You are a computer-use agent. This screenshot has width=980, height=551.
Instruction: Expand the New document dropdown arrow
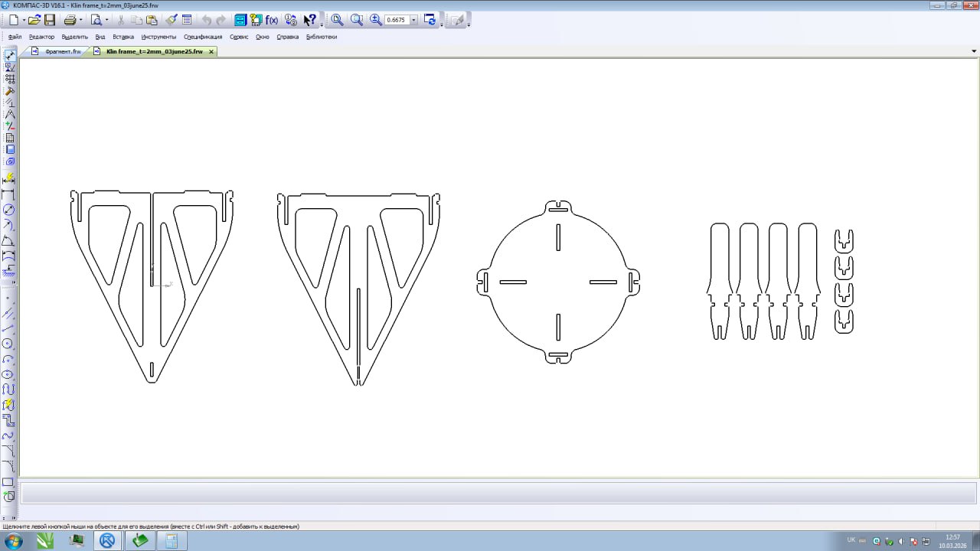(x=24, y=21)
